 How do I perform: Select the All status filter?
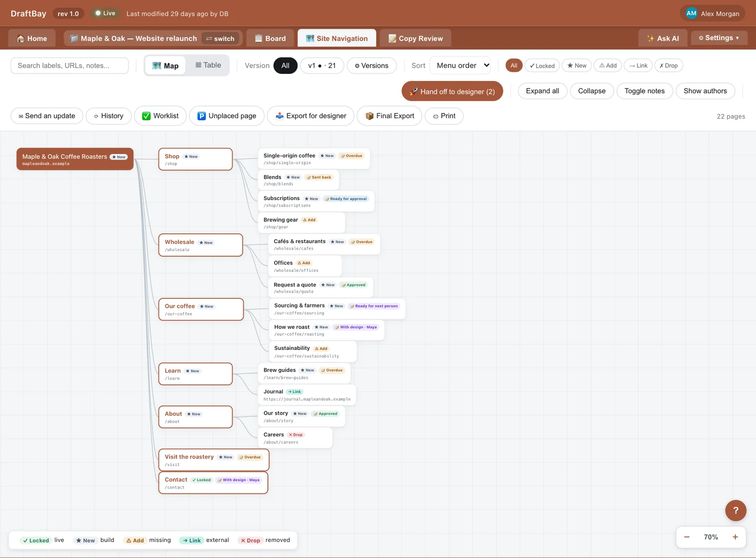[x=514, y=66]
